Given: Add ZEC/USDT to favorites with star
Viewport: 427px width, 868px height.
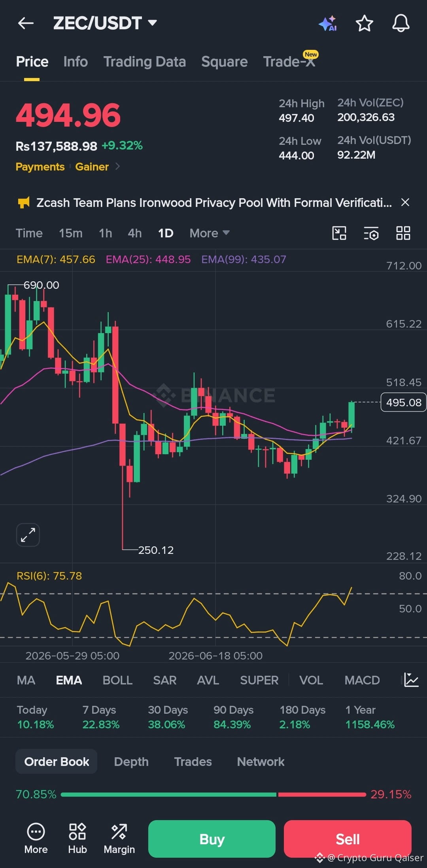Looking at the screenshot, I should pos(364,23).
